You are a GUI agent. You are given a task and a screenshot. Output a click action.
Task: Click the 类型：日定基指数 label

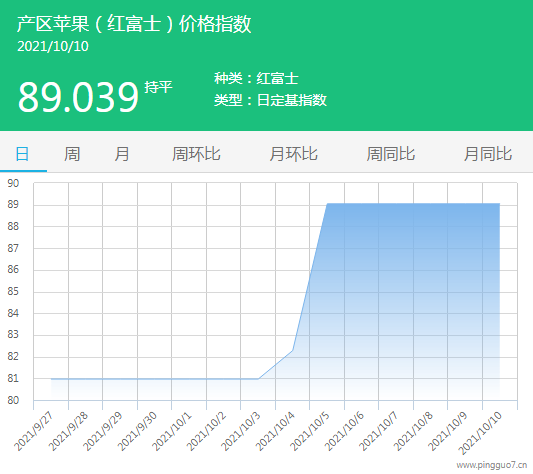(x=270, y=100)
